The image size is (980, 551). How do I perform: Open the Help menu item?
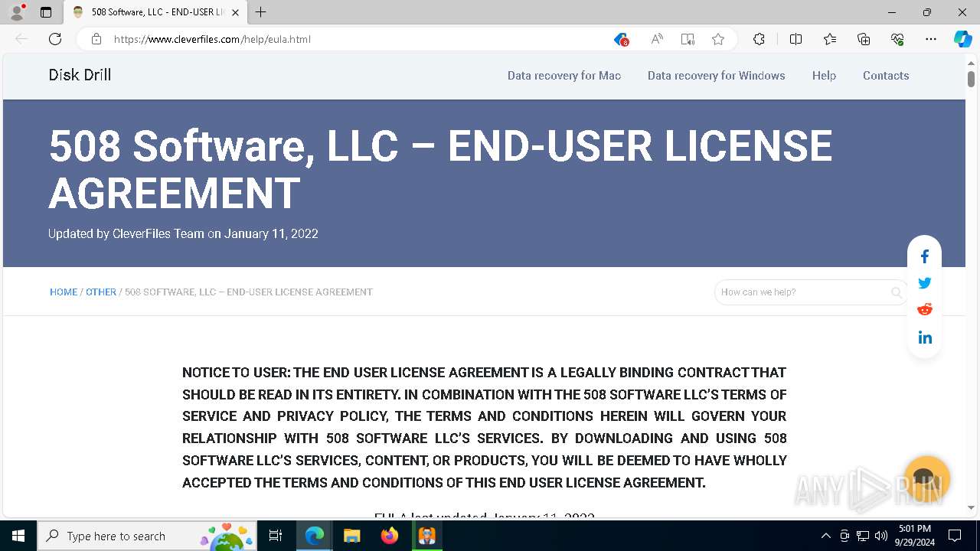click(824, 76)
